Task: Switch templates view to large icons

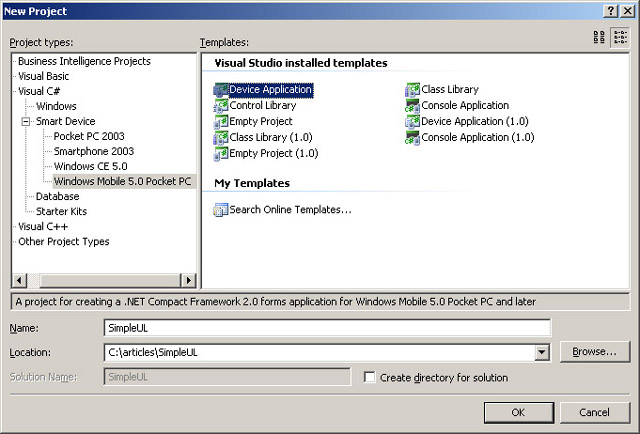Action: point(599,38)
